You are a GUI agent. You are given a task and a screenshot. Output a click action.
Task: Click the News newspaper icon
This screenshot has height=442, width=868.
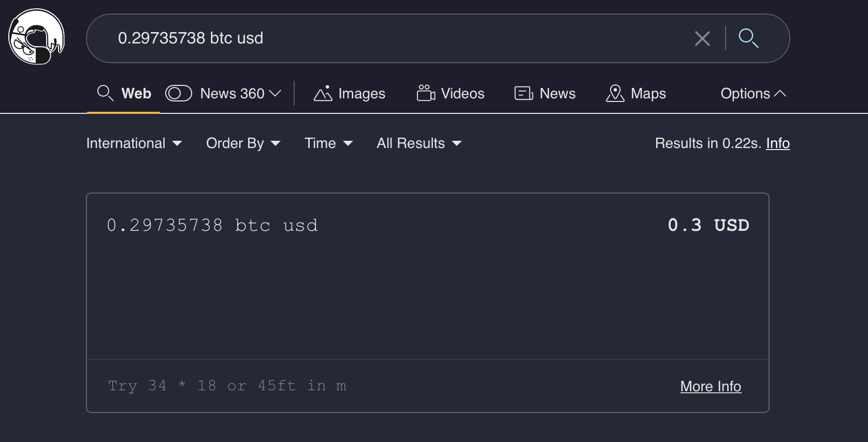pos(524,93)
